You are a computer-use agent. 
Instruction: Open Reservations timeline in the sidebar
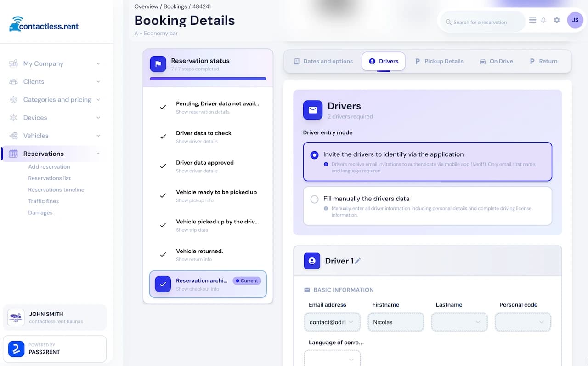click(x=56, y=189)
